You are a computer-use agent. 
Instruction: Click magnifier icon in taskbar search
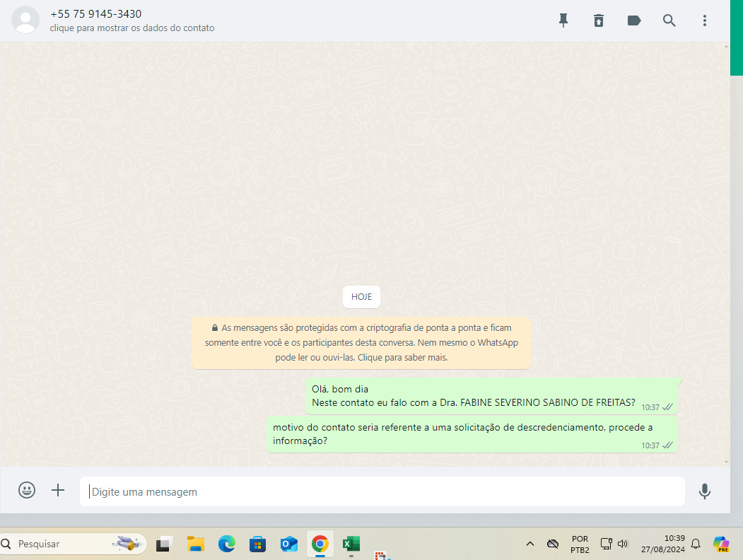pyautogui.click(x=6, y=544)
